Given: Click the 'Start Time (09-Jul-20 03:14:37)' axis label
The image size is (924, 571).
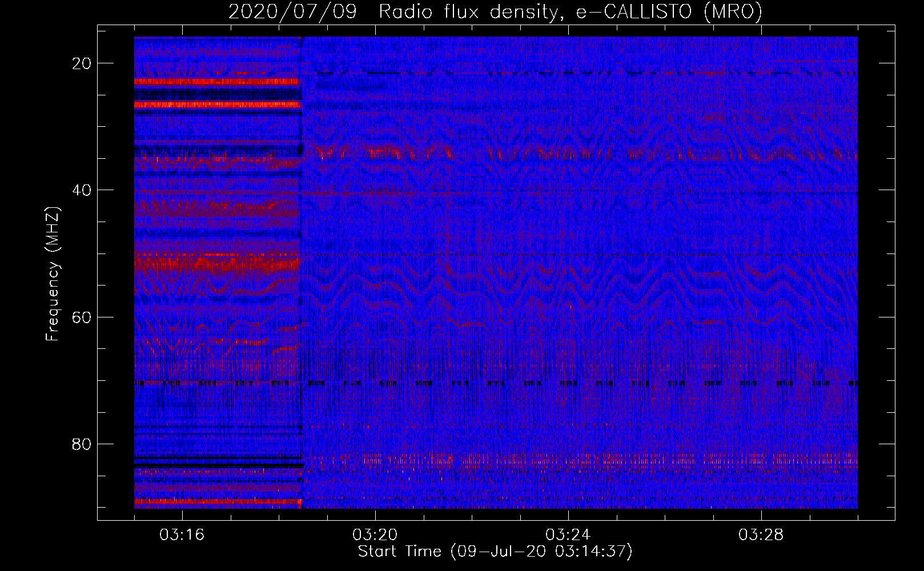Looking at the screenshot, I should coord(495,552).
